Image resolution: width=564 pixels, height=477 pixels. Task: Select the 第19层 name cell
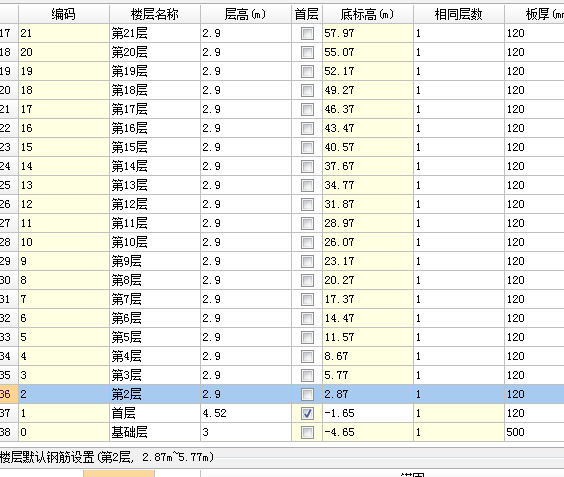pyautogui.click(x=155, y=71)
